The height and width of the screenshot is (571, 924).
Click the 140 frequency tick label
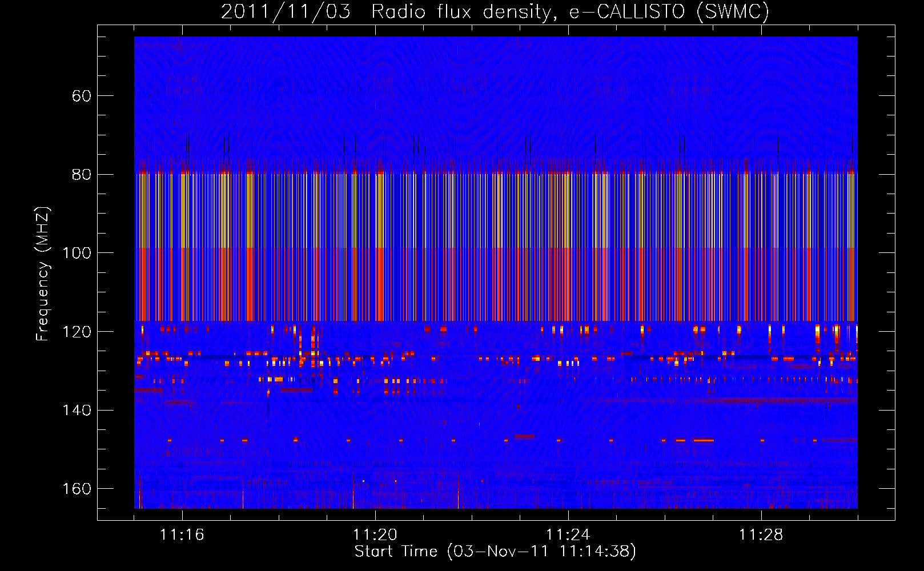click(x=77, y=410)
